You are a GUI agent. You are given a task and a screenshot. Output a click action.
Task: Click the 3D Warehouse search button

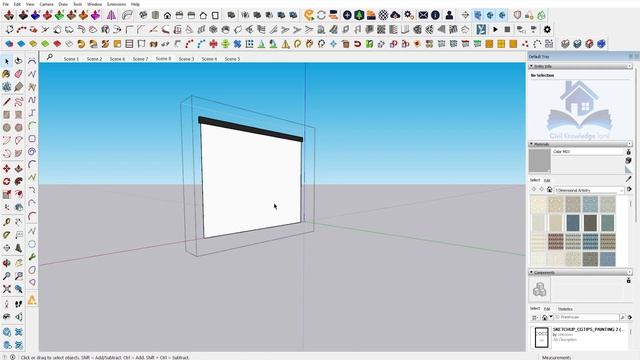pyautogui.click(x=622, y=317)
